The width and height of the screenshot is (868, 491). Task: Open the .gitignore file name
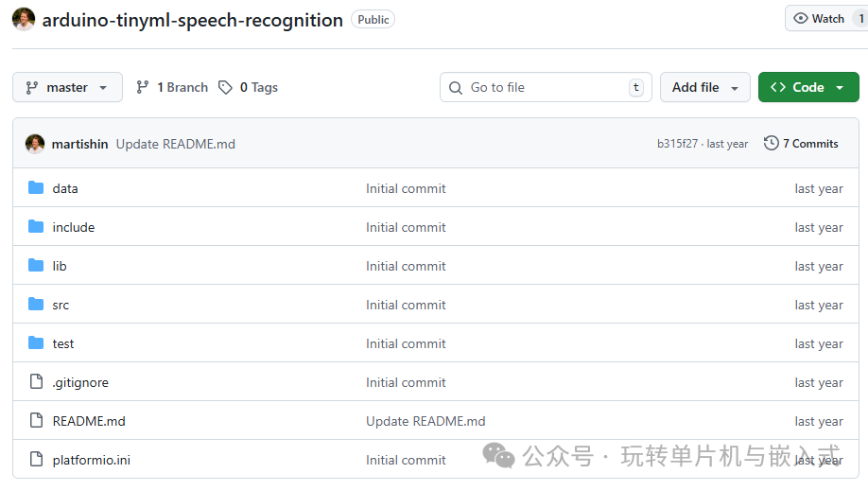(80, 382)
